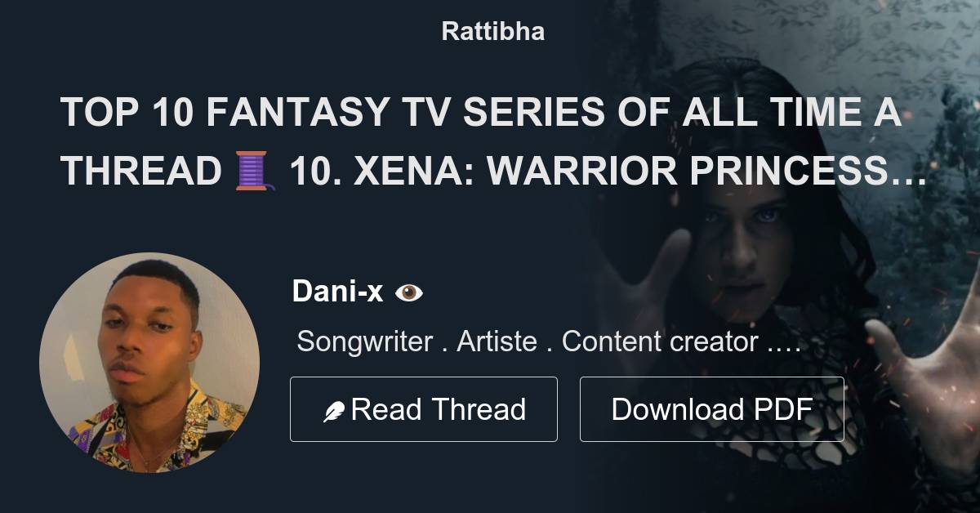Open the Read Thread button
Viewport: 980px width, 513px height.
tap(424, 409)
